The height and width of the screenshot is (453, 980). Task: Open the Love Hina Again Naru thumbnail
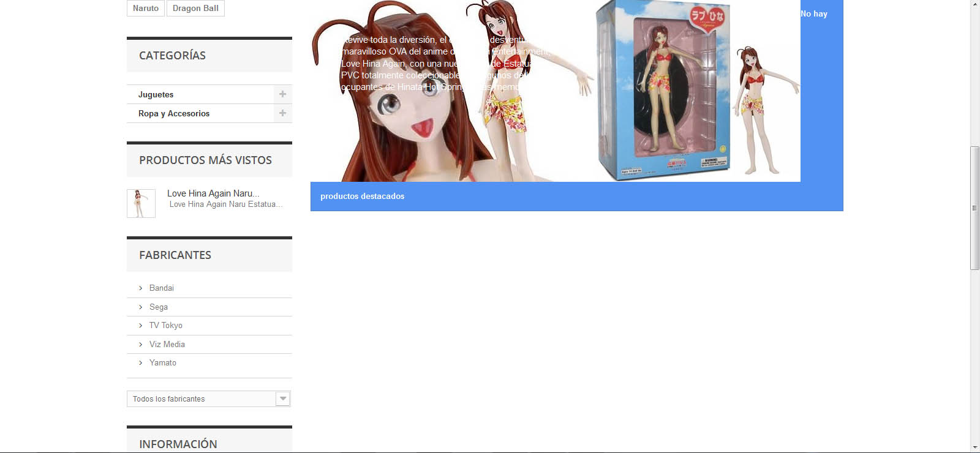click(141, 203)
